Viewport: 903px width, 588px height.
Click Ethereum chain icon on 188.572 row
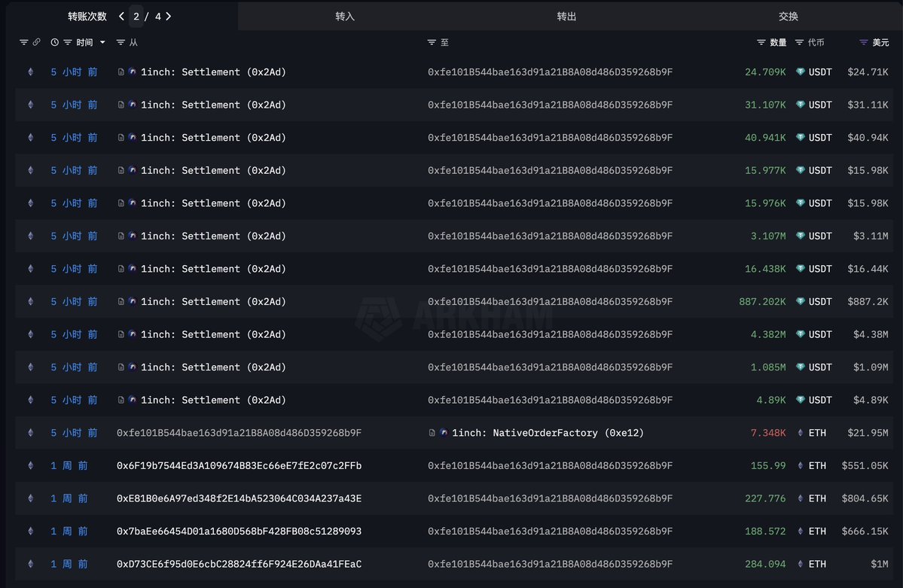[x=31, y=532]
